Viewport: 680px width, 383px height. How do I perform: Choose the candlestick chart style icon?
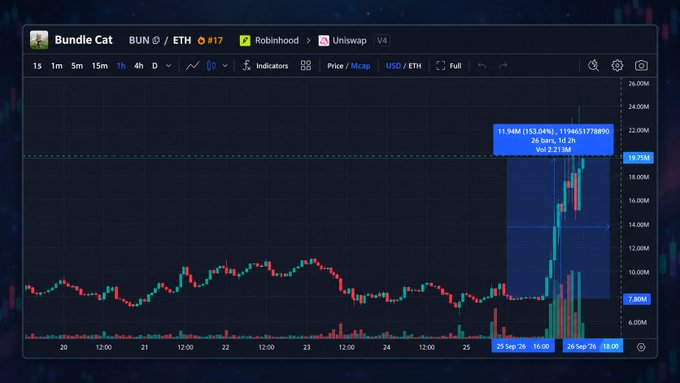211,65
